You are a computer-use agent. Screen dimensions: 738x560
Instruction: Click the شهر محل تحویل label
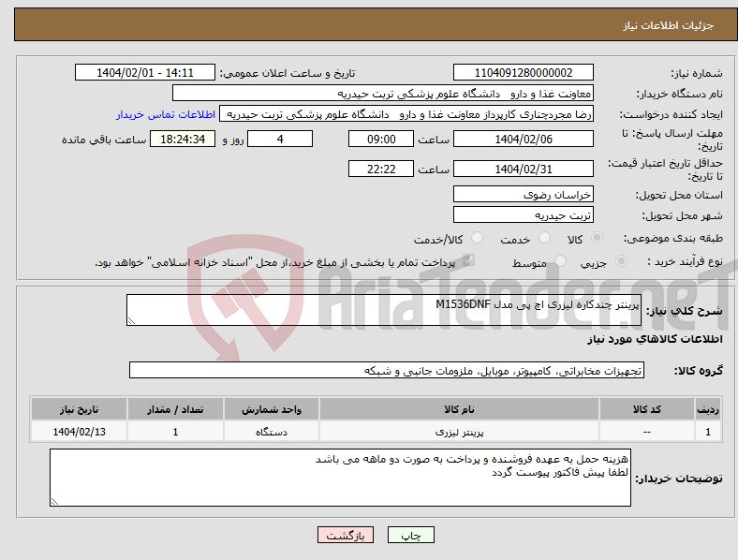click(682, 215)
